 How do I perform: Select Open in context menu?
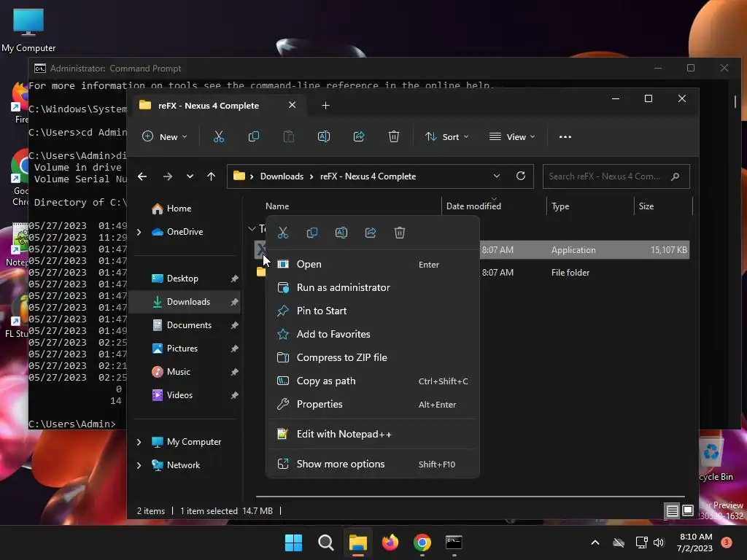(x=373, y=264)
